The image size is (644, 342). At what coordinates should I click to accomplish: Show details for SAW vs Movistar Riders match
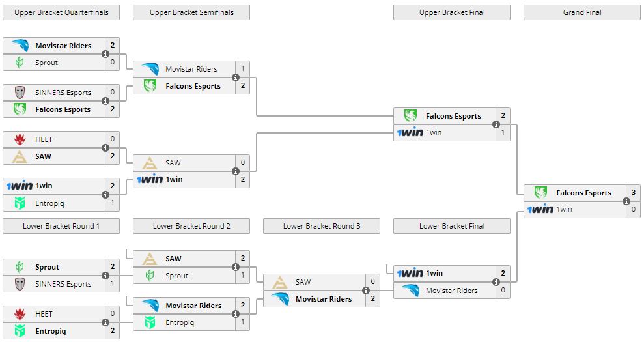[366, 291]
